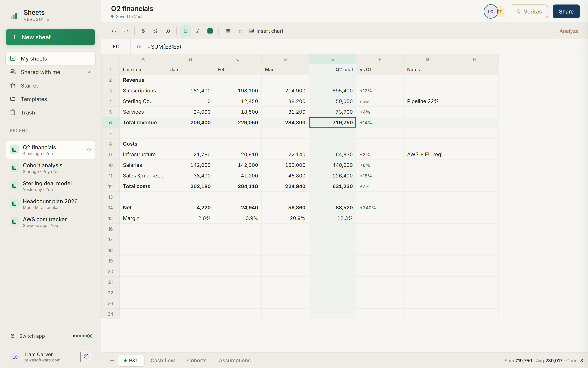Click the undo arrow in toolbar
Viewport: 588px width, 368px height.
pos(114,31)
